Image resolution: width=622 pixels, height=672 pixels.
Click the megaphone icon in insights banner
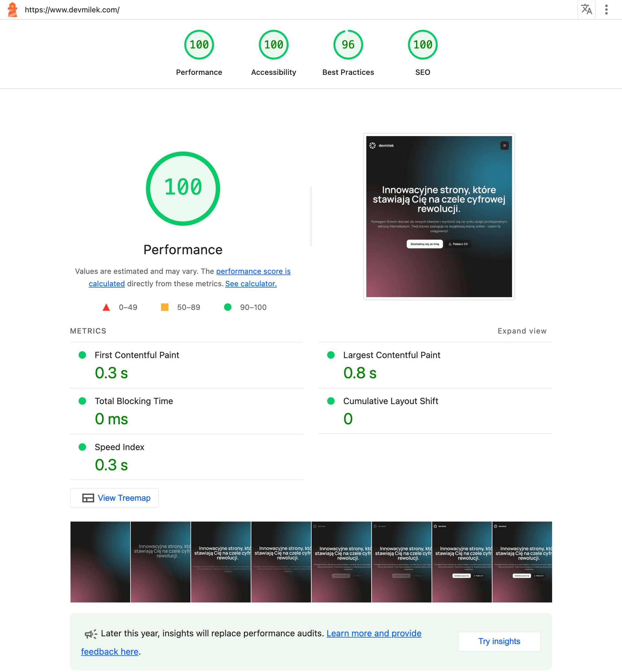coord(90,634)
